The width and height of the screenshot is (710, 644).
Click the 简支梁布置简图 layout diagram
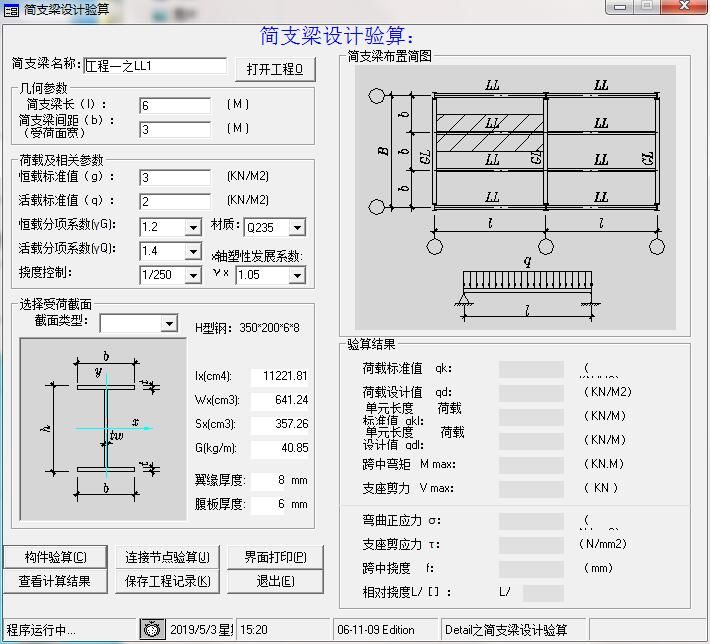(x=515, y=197)
